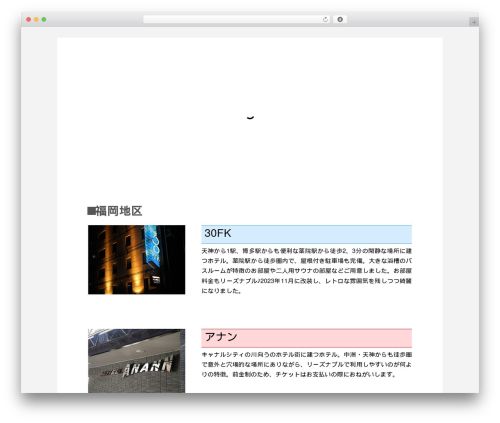
Task: Open the ANANN hotel sign photo
Action: (136, 361)
